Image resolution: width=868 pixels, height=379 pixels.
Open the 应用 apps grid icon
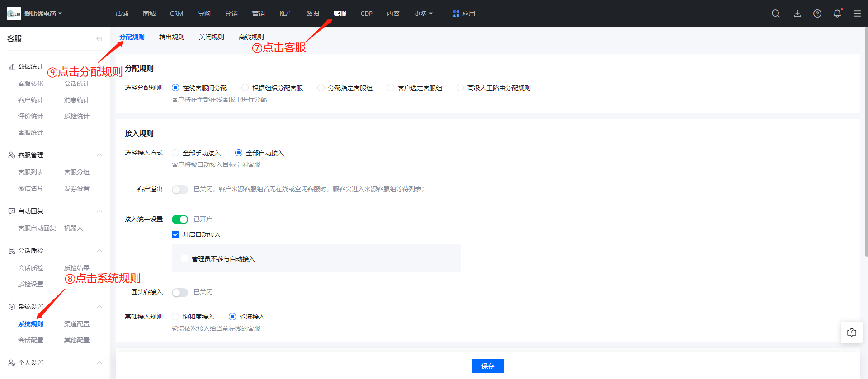(456, 14)
